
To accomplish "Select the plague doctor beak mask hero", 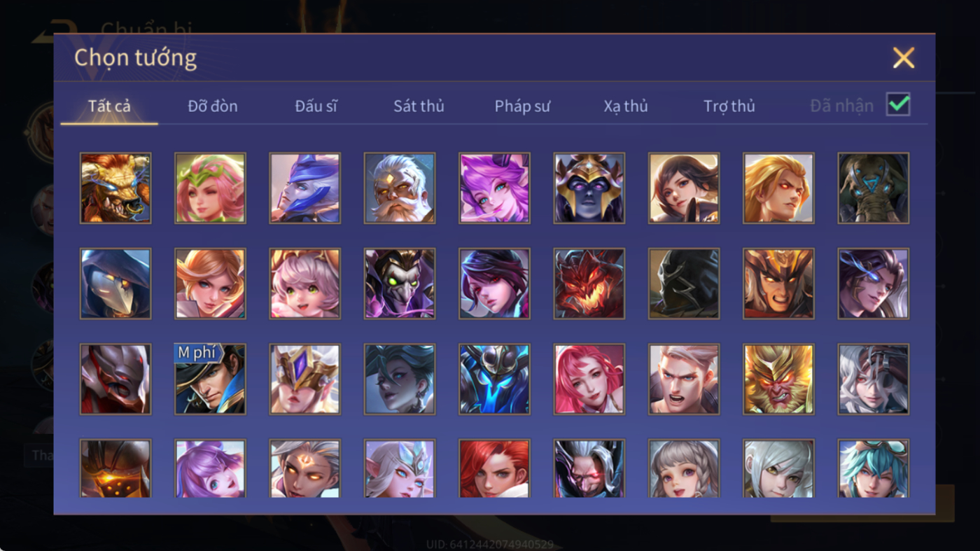I will tap(115, 284).
